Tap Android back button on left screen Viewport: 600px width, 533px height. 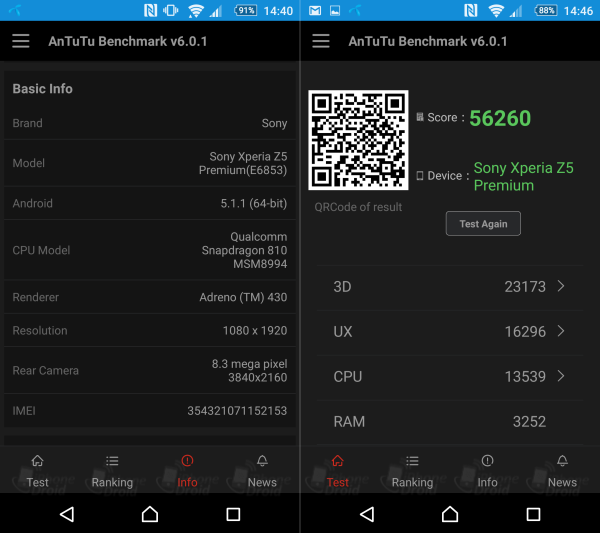pyautogui.click(x=67, y=514)
